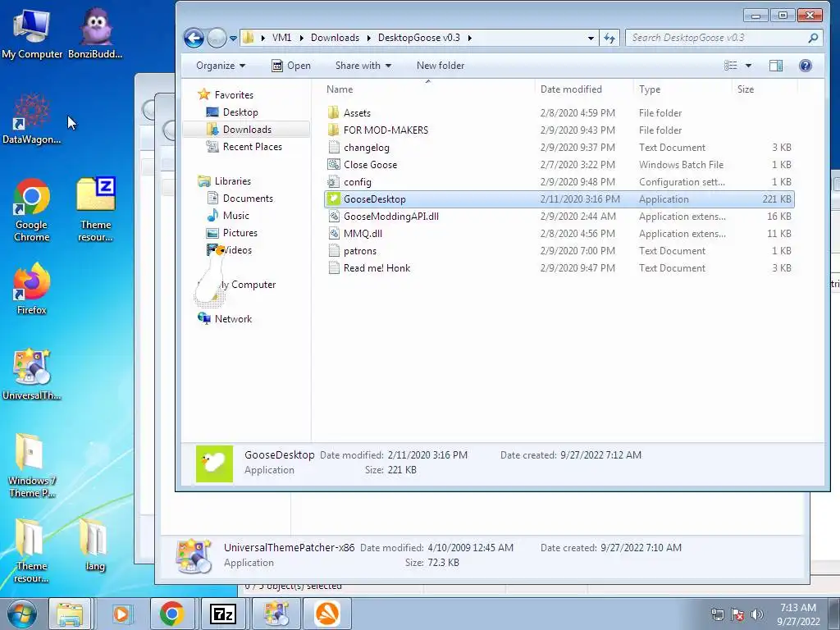Click the VM1 breadcrumb segment
Viewport: 840px width, 630px height.
point(282,38)
